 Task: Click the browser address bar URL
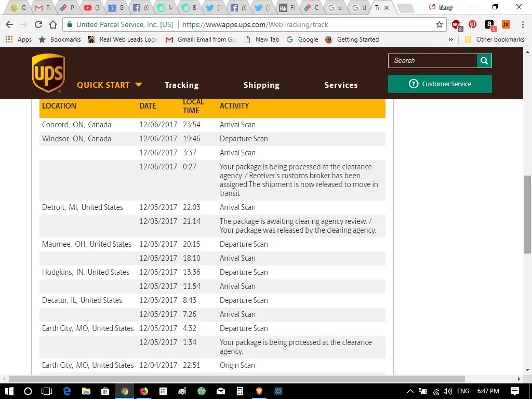tap(255, 24)
